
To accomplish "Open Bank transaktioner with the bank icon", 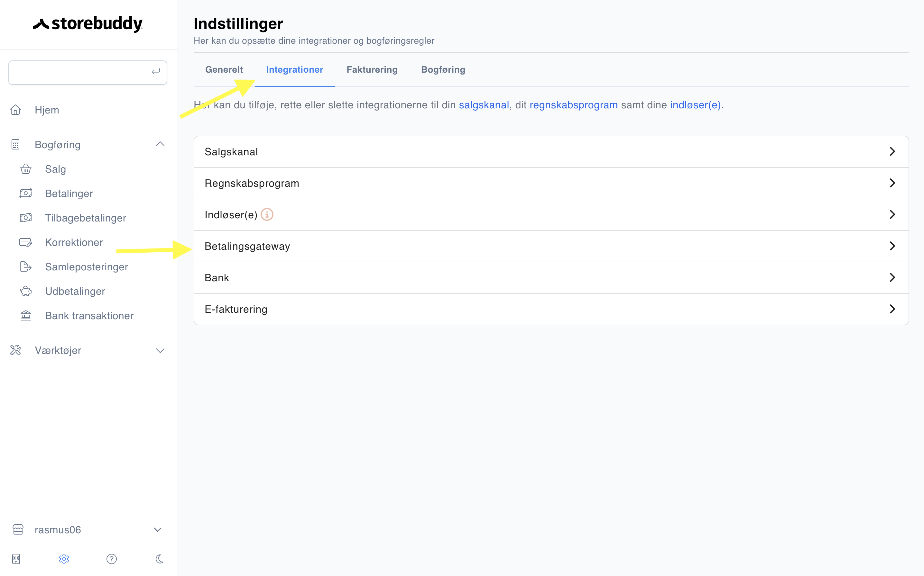I will click(x=25, y=315).
